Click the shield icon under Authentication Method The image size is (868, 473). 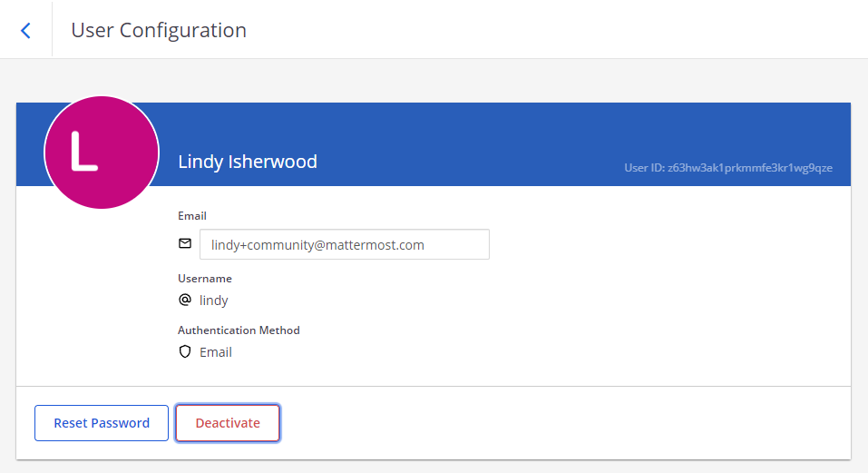(185, 352)
